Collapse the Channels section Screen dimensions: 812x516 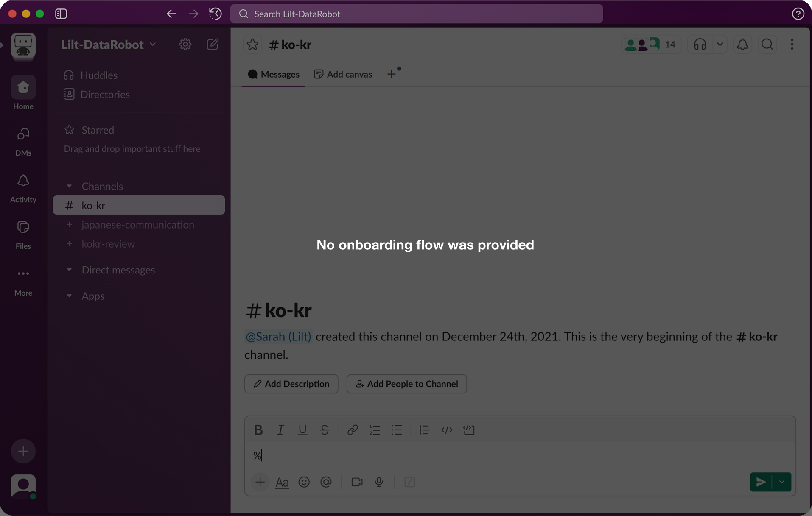tap(69, 186)
